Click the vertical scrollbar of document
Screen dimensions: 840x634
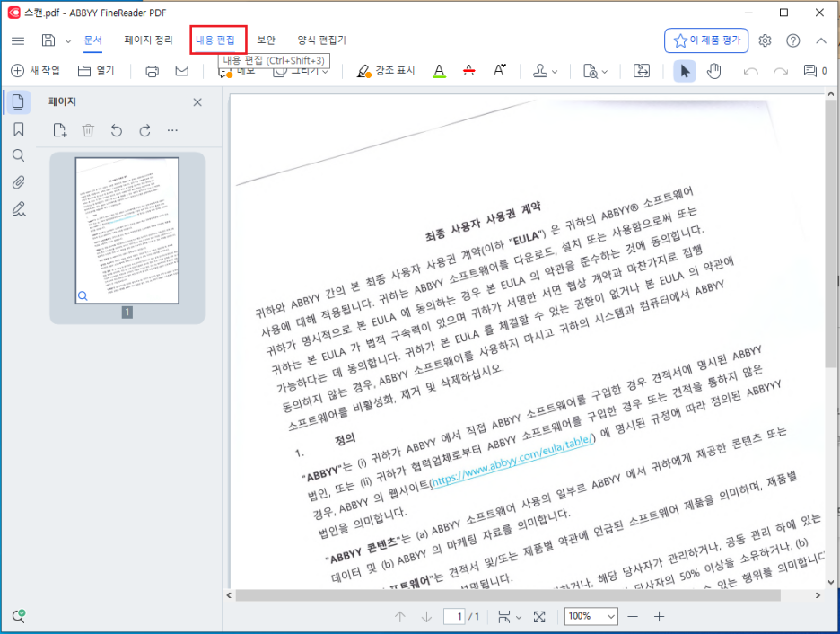point(830,234)
